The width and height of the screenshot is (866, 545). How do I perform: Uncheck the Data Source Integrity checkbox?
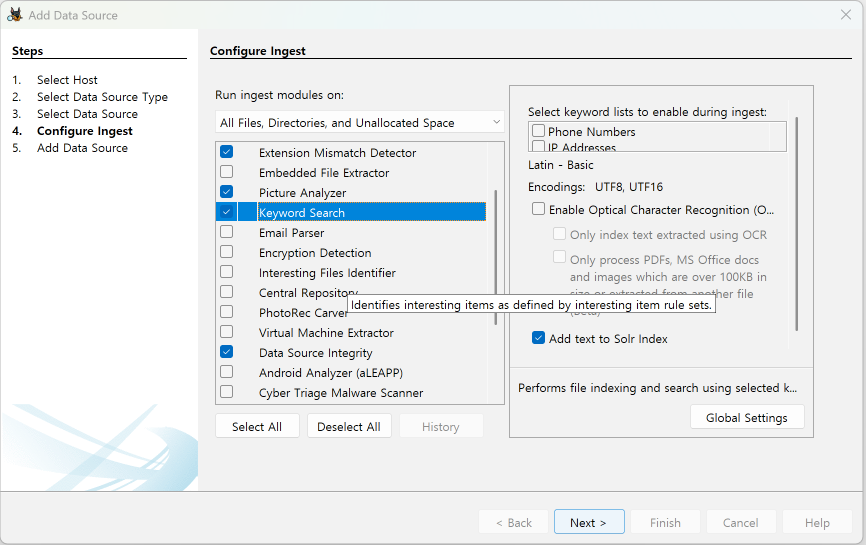coord(226,352)
